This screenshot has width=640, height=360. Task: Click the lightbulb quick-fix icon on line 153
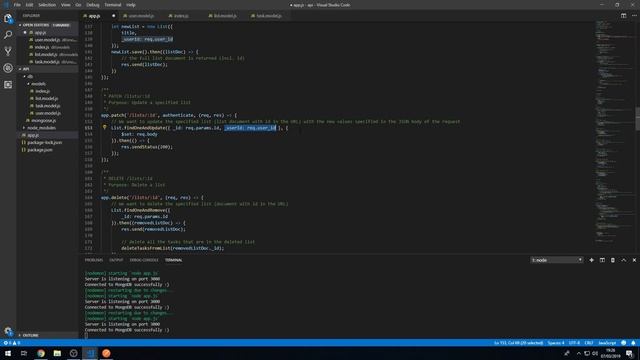click(104, 127)
